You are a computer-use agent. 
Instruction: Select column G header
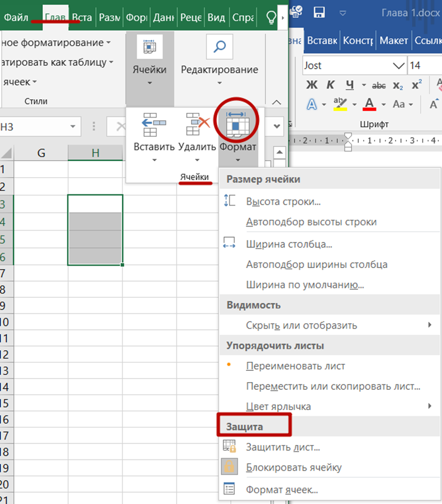point(41,153)
